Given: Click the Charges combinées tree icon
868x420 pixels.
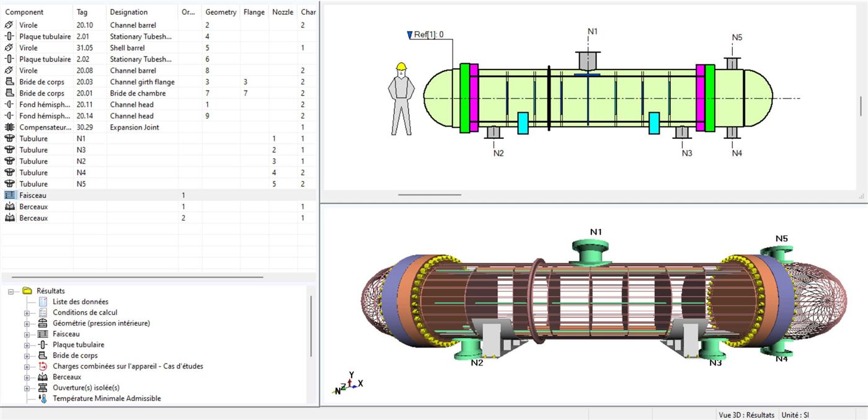Looking at the screenshot, I should coord(43,366).
